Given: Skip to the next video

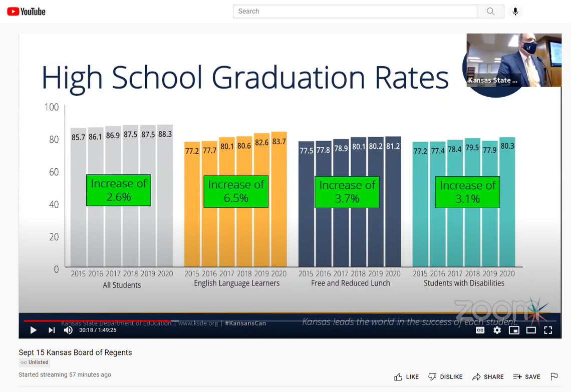Looking at the screenshot, I should (51, 330).
